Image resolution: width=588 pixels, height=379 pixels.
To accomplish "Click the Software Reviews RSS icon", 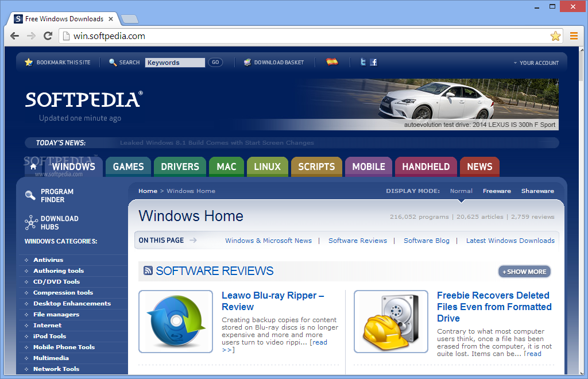I will point(148,270).
